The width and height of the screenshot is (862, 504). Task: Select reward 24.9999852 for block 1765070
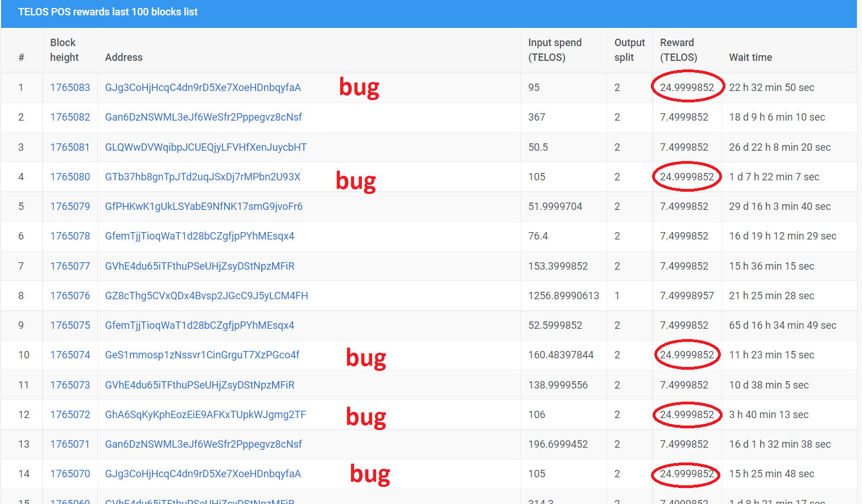(687, 474)
